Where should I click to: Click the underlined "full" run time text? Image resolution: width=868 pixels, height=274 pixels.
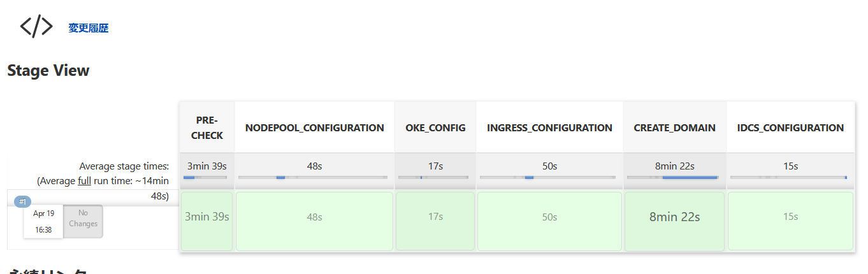[84, 181]
